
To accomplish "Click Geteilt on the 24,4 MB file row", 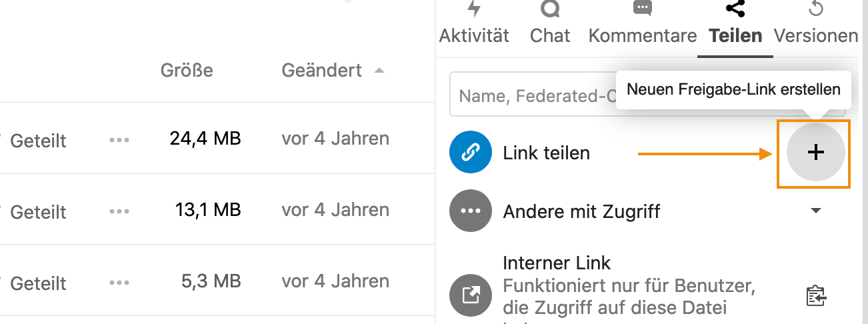I will pyautogui.click(x=38, y=140).
